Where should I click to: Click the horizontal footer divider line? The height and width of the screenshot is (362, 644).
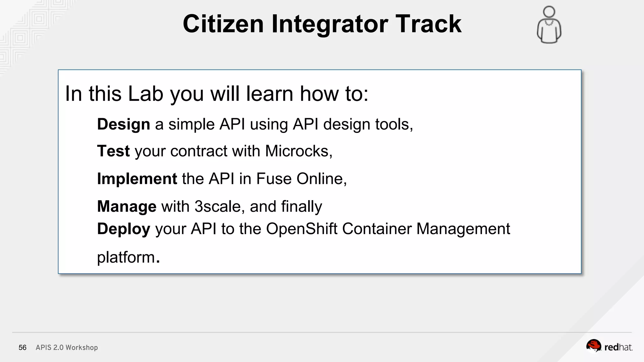click(322, 332)
